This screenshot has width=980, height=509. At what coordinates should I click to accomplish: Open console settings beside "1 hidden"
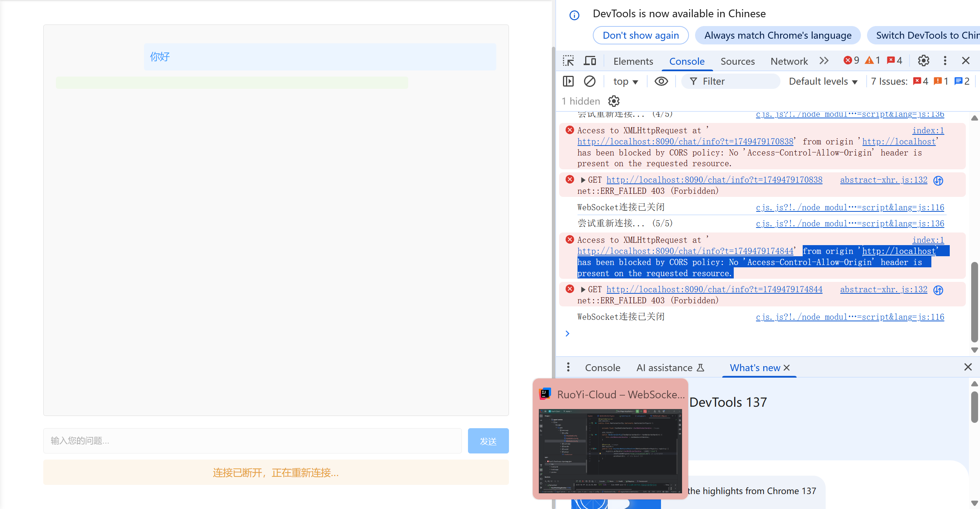tap(613, 101)
